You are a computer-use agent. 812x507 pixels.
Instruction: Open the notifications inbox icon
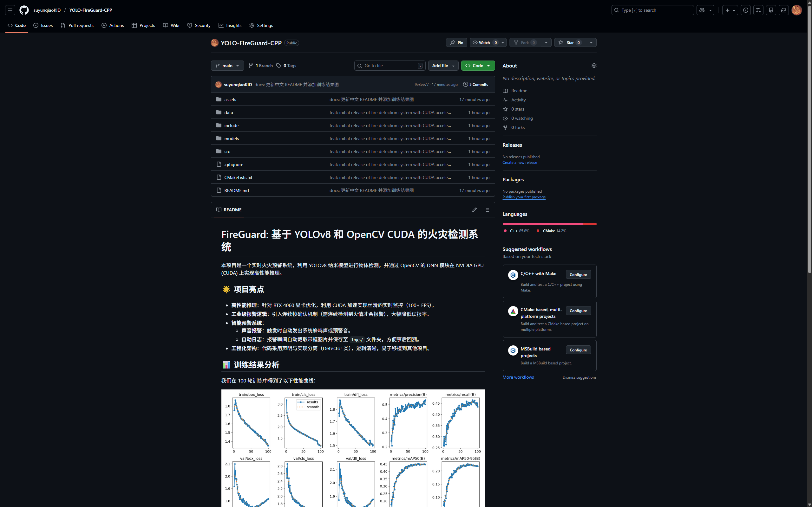[783, 10]
